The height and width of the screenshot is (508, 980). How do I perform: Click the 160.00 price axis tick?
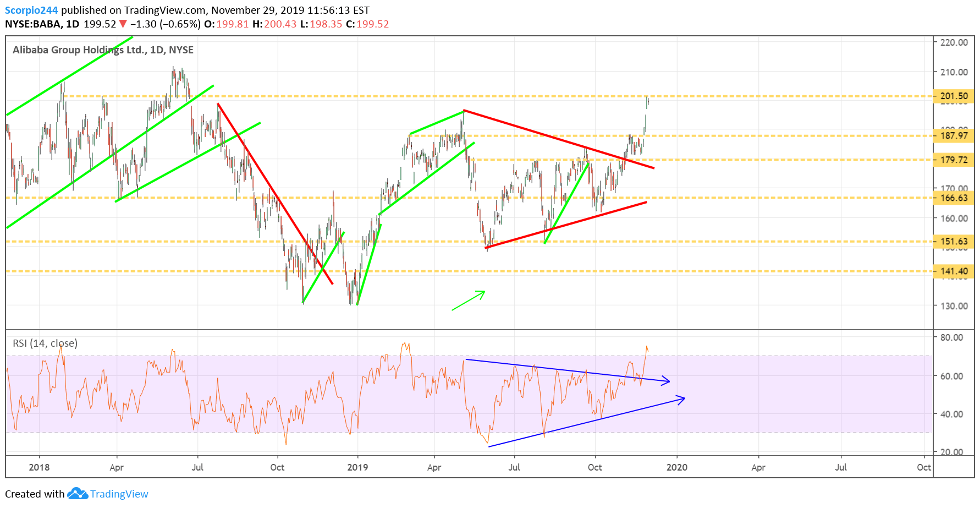coord(954,218)
